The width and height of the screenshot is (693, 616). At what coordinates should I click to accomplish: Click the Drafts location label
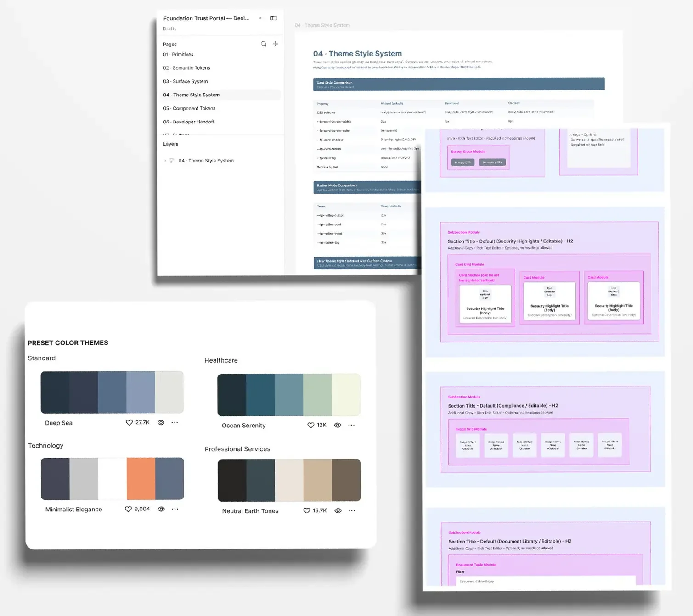(169, 29)
